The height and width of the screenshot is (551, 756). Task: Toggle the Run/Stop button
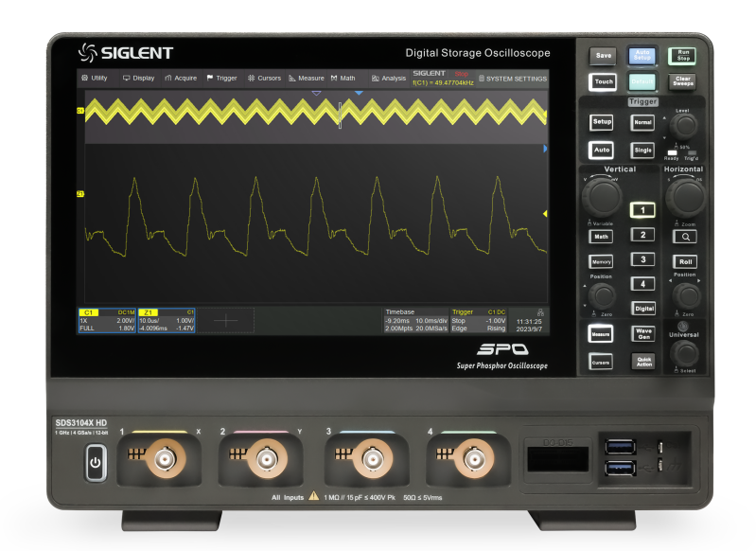[x=681, y=56]
